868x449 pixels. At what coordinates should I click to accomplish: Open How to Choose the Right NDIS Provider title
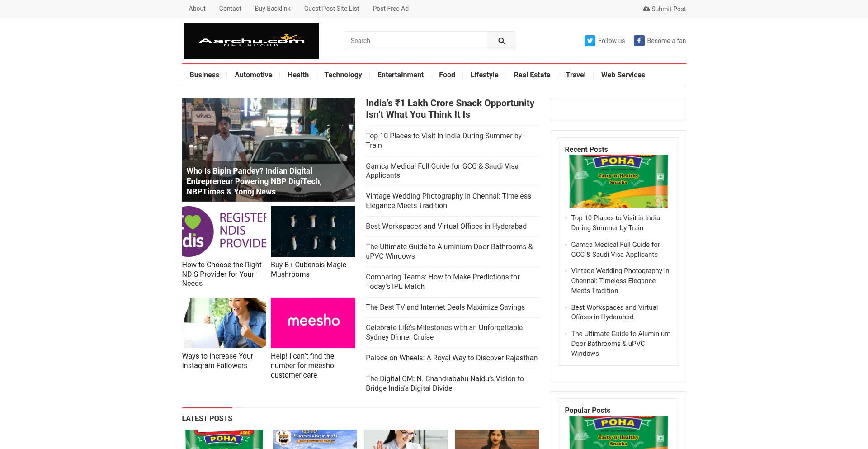pos(222,274)
